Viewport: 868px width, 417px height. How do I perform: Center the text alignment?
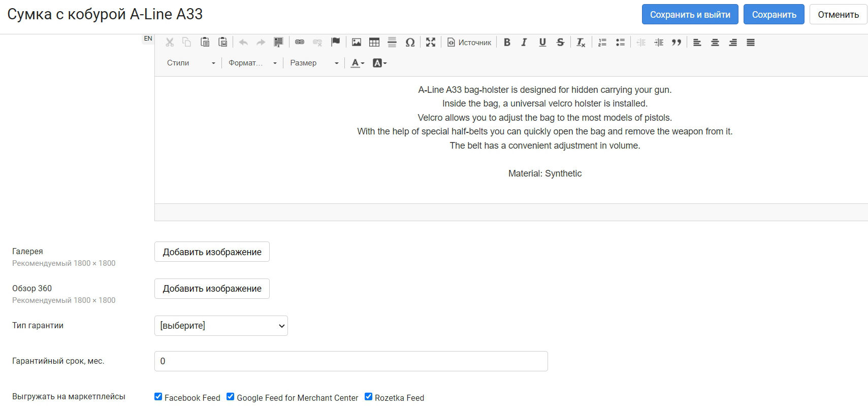point(715,43)
